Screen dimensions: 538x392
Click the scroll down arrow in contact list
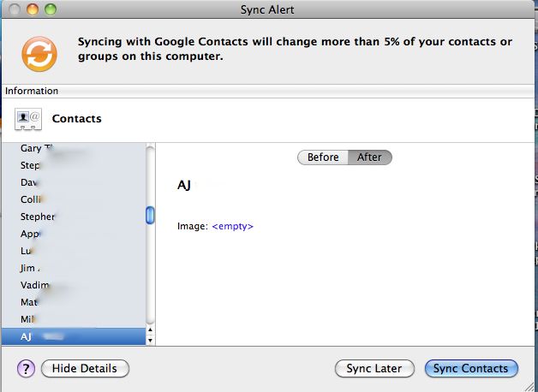coord(151,340)
